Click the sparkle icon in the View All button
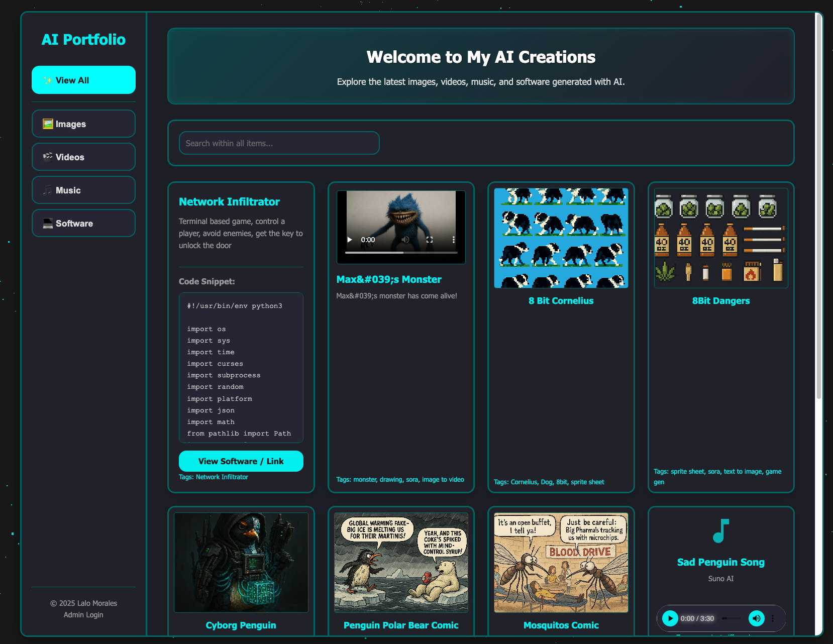 48,80
